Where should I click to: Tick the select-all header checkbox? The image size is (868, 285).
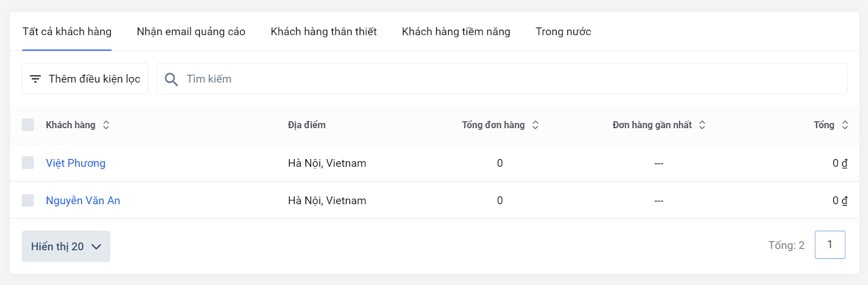(28, 125)
